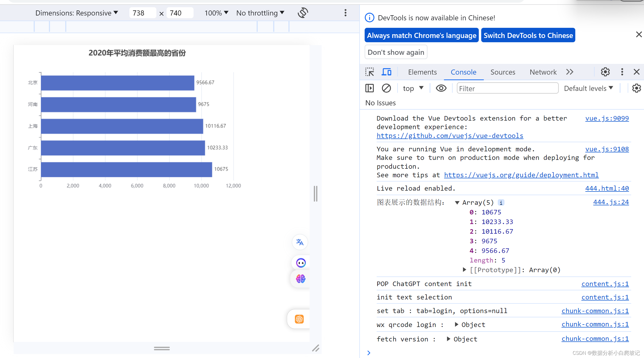The height and width of the screenshot is (358, 644).
Task: Click the viewport bottom resize handle
Action: click(x=162, y=348)
